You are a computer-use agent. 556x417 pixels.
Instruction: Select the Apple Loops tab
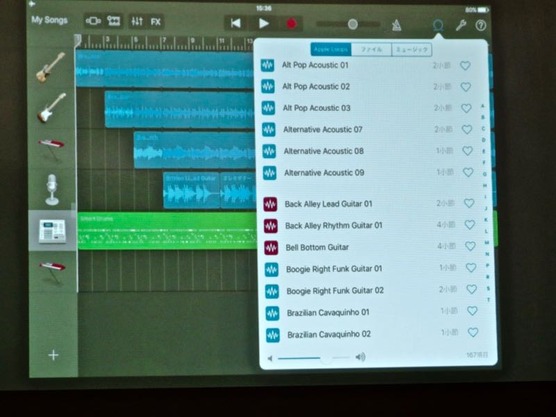tap(331, 49)
